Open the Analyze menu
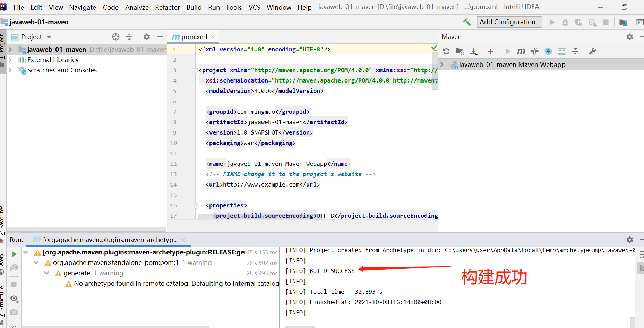 [x=137, y=7]
